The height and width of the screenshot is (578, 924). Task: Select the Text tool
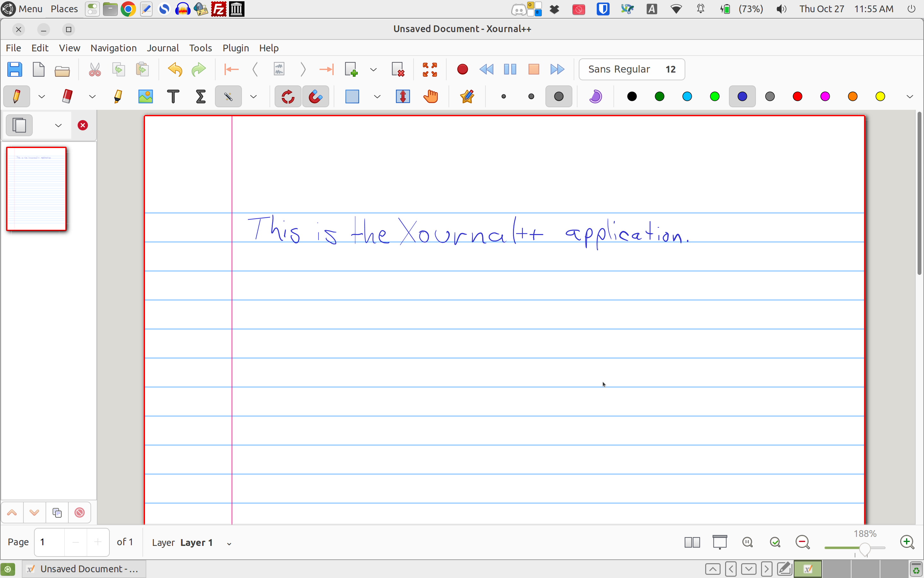[x=173, y=96]
